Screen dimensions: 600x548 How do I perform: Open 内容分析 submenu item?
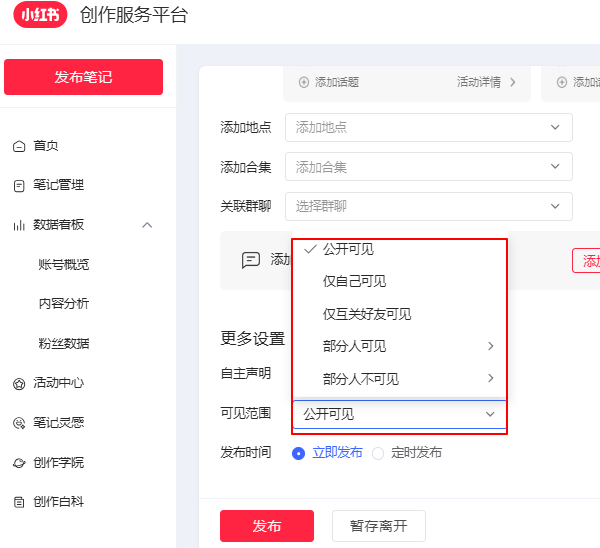point(64,304)
